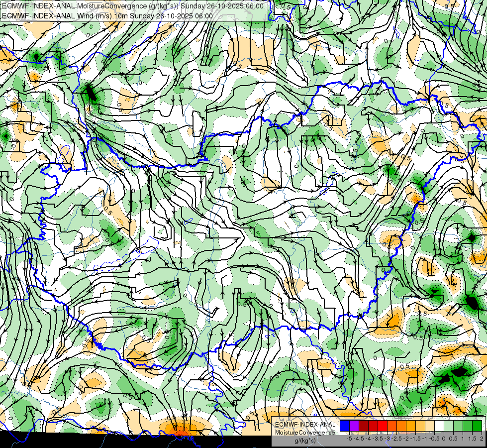The height and width of the screenshot is (448, 487).
Task: Click the blue legend swatch above -5
Action: point(345,426)
